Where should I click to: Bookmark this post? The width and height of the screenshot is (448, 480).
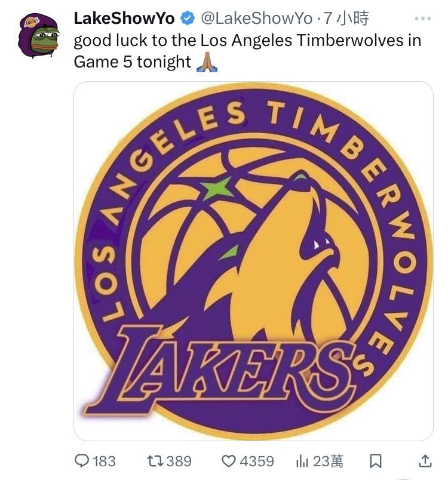coord(376,461)
